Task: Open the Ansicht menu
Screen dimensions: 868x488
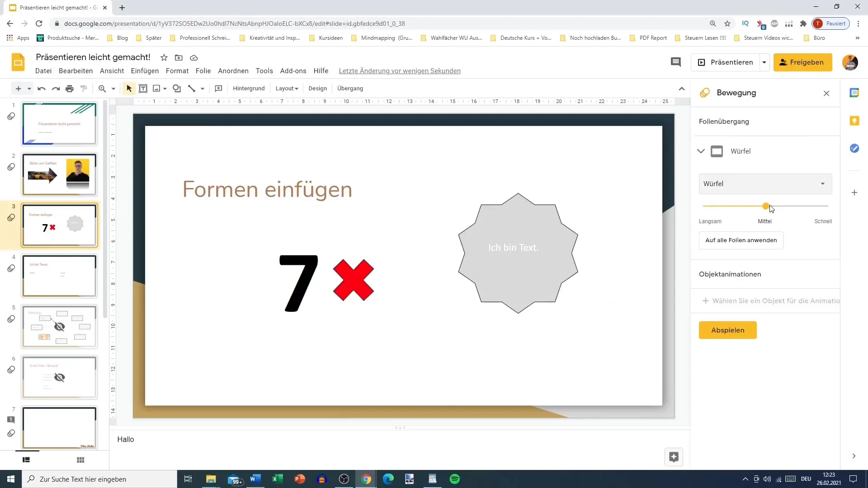Action: click(112, 71)
